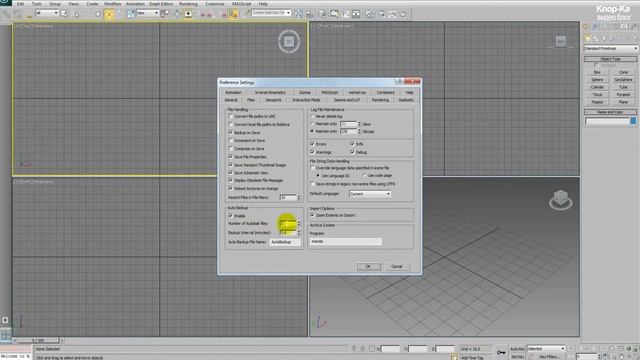The width and height of the screenshot is (640, 360).
Task: Click the Redo arrow in main toolbar
Action: pyautogui.click(x=18, y=14)
